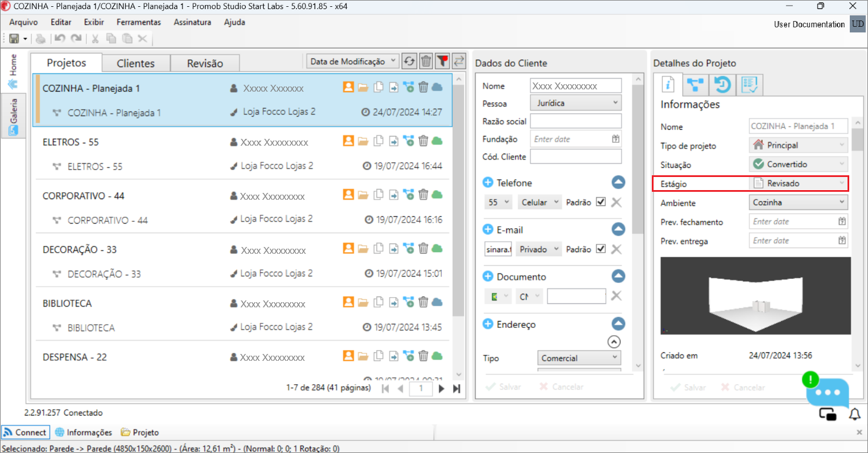This screenshot has height=453, width=868.
Task: Collapse the E-mail section with the round arrow
Action: [618, 229]
